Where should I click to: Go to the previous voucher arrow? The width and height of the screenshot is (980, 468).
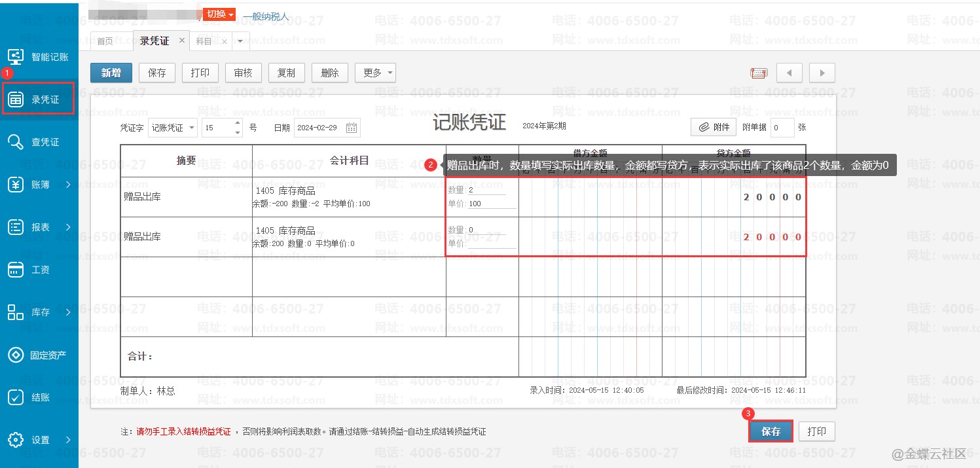[x=789, y=73]
